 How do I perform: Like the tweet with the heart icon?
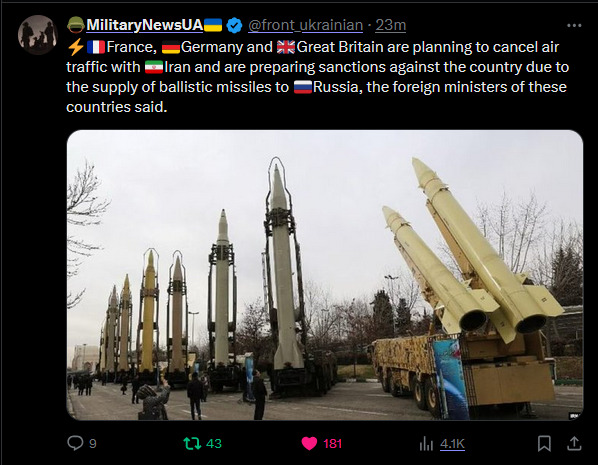(309, 443)
